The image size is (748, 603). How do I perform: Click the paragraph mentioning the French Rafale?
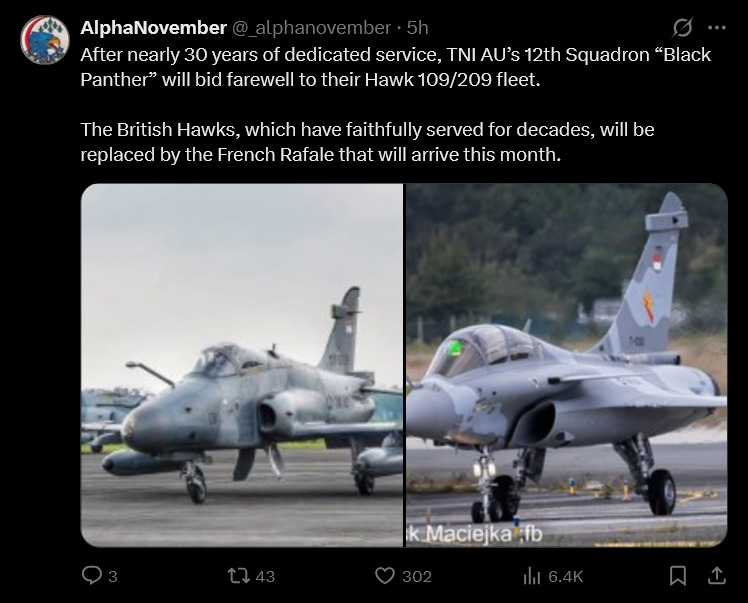pos(367,143)
